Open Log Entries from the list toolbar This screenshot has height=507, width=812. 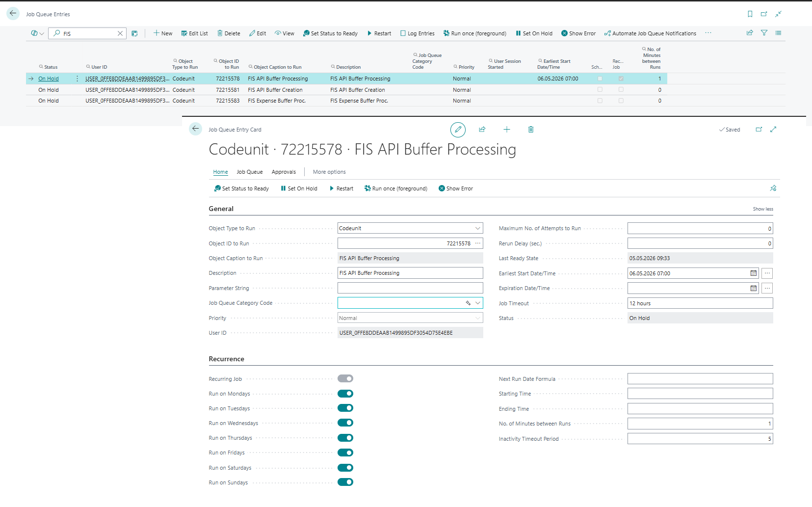pyautogui.click(x=417, y=33)
